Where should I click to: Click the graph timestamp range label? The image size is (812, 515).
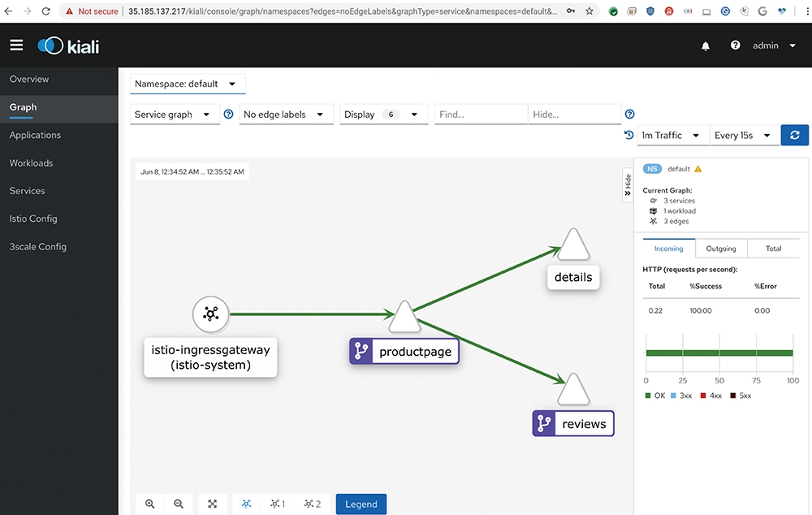pos(192,172)
